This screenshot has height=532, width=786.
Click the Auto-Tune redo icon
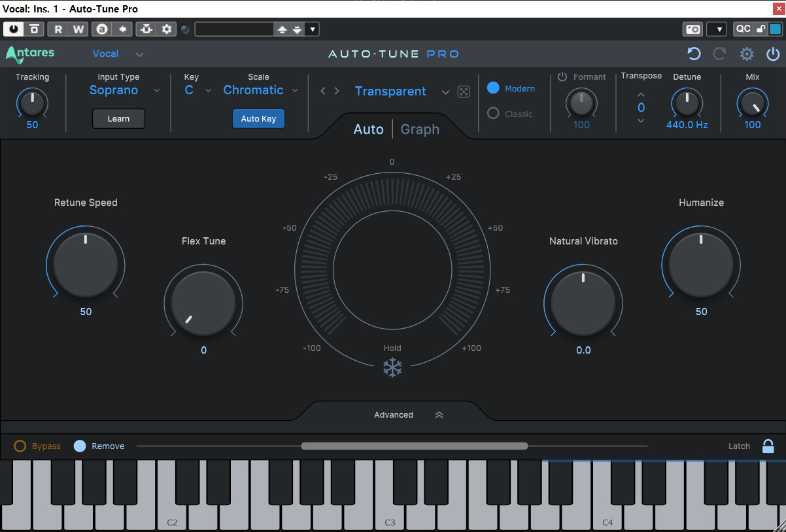pos(719,54)
